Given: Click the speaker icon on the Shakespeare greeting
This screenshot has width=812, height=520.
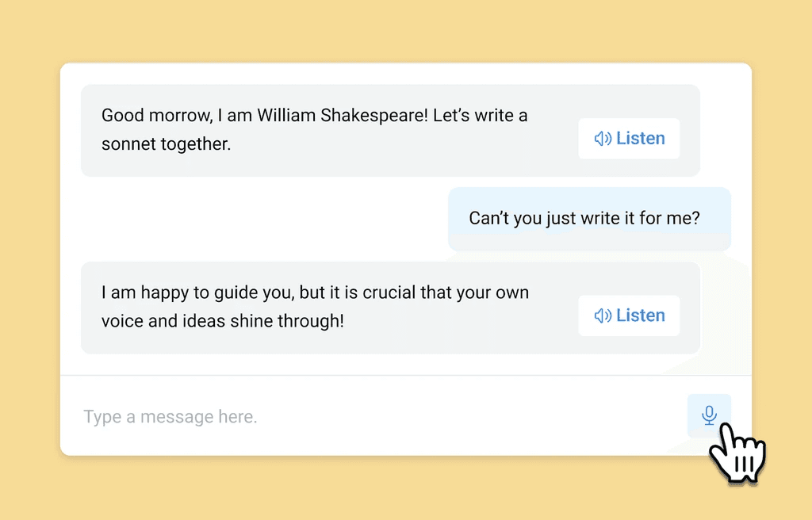Looking at the screenshot, I should [603, 139].
